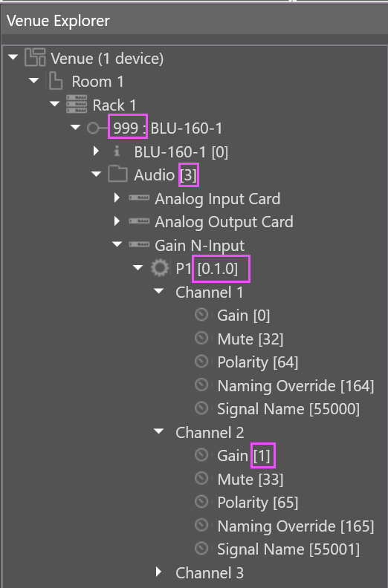Click the Room 1 page icon

(x=56, y=81)
